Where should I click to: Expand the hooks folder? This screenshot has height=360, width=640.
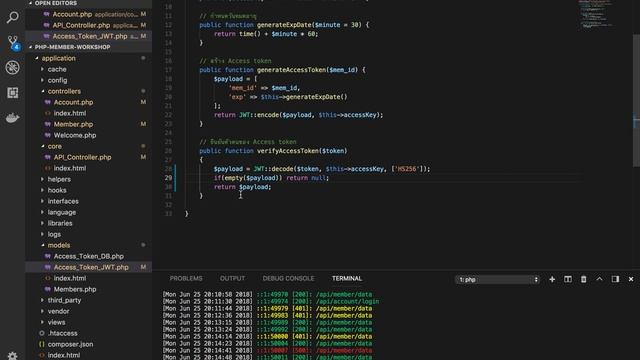pos(89,190)
